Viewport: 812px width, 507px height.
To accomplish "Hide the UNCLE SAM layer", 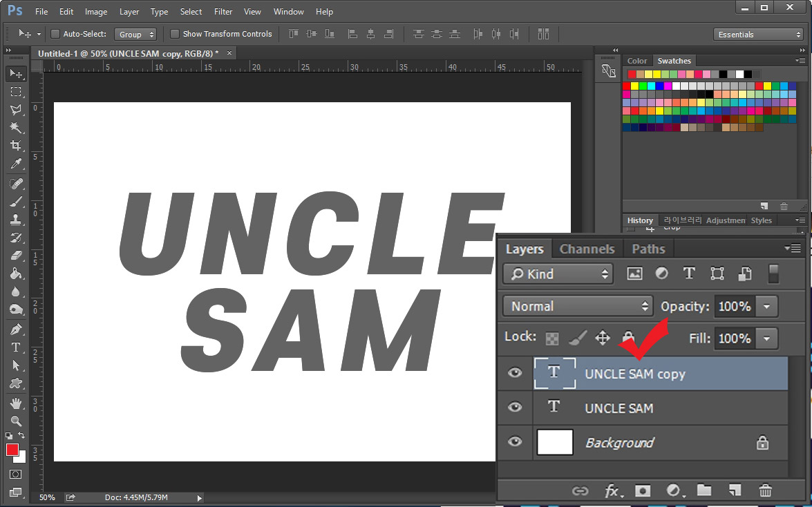I will (515, 408).
